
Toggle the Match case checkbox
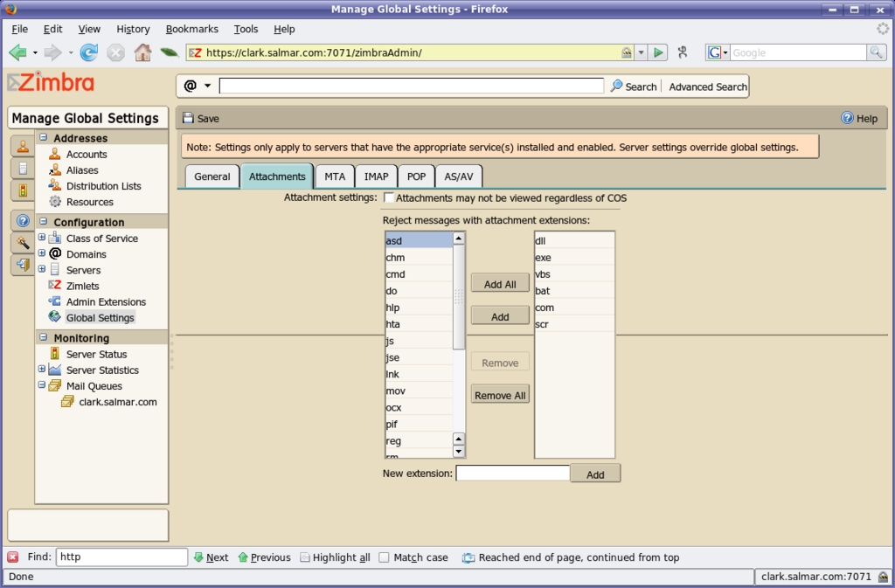(x=384, y=557)
